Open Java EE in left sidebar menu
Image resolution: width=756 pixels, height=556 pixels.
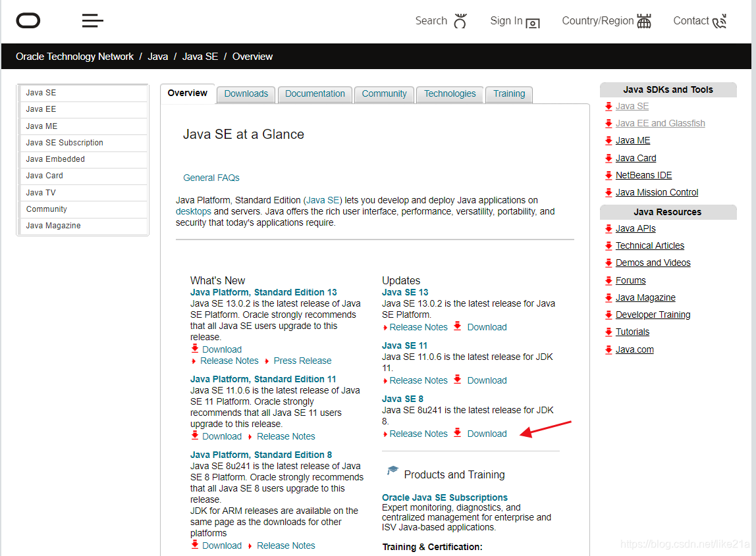tap(83, 109)
